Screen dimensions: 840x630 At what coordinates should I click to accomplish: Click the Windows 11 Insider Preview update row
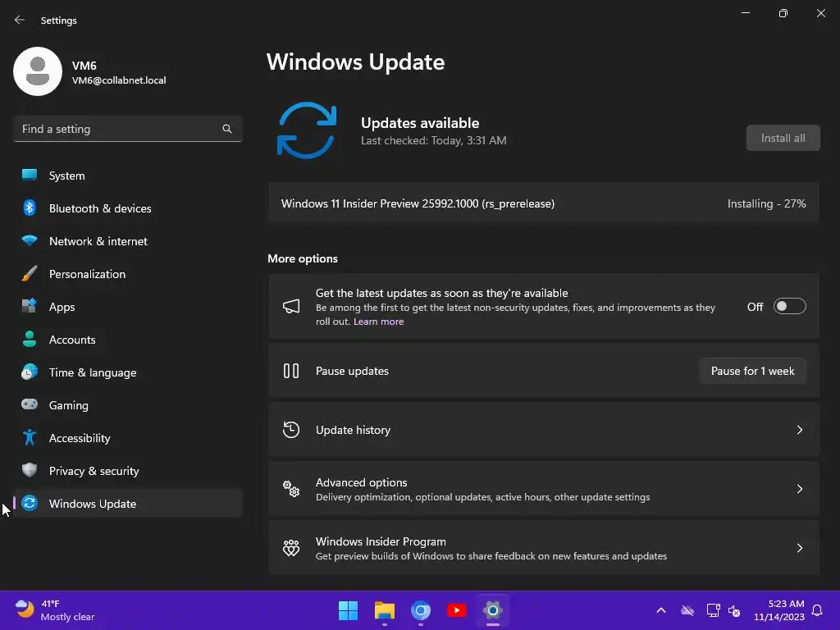543,203
